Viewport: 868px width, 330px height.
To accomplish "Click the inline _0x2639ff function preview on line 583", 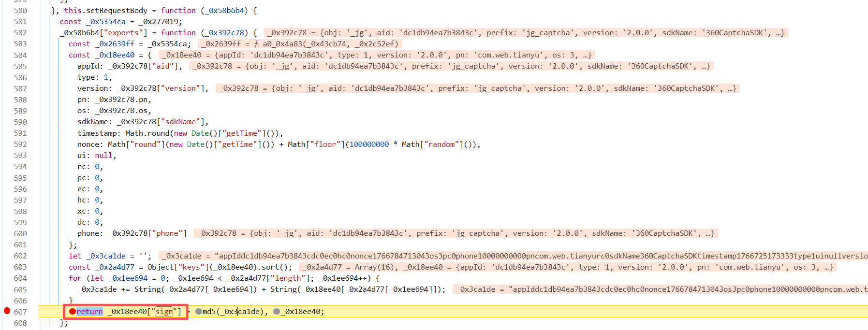I will [300, 44].
